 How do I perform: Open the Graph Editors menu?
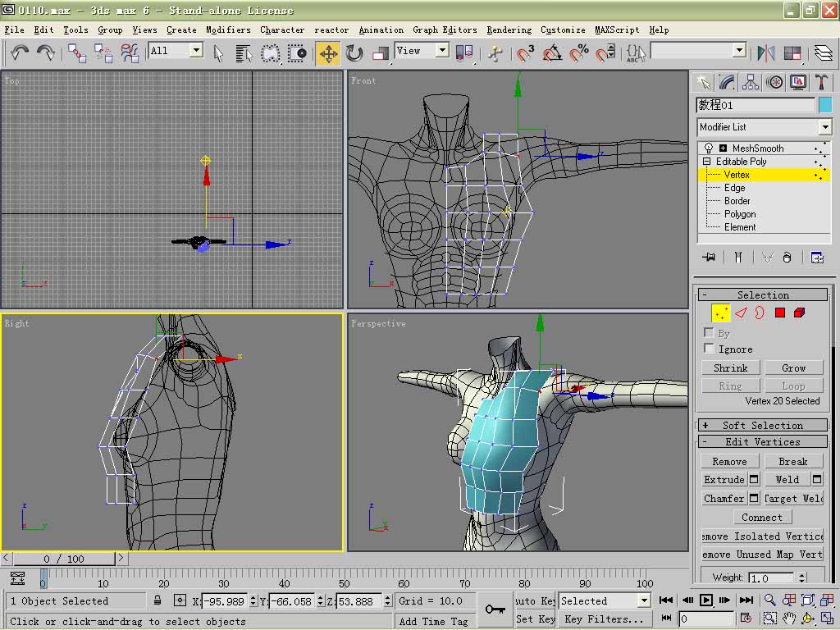pos(445,30)
